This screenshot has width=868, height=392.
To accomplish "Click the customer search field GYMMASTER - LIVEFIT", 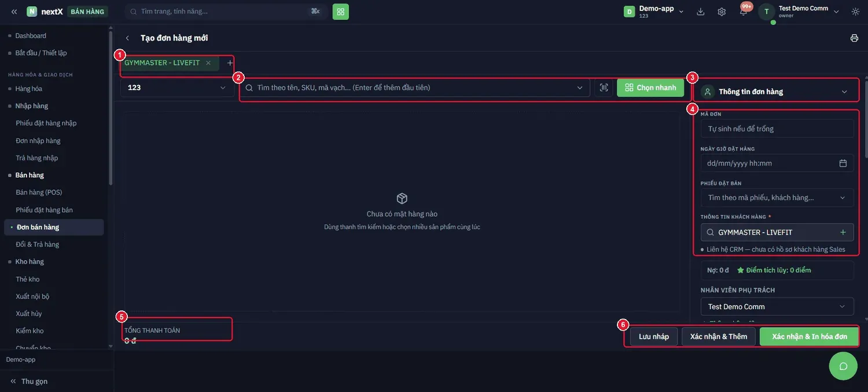I will tap(777, 232).
